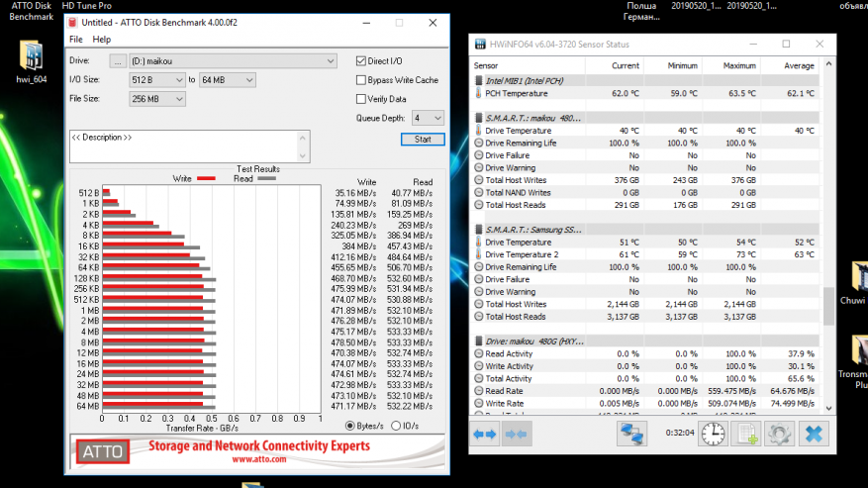Click the Minimum column header
The height and width of the screenshot is (488, 868).
(674, 65)
